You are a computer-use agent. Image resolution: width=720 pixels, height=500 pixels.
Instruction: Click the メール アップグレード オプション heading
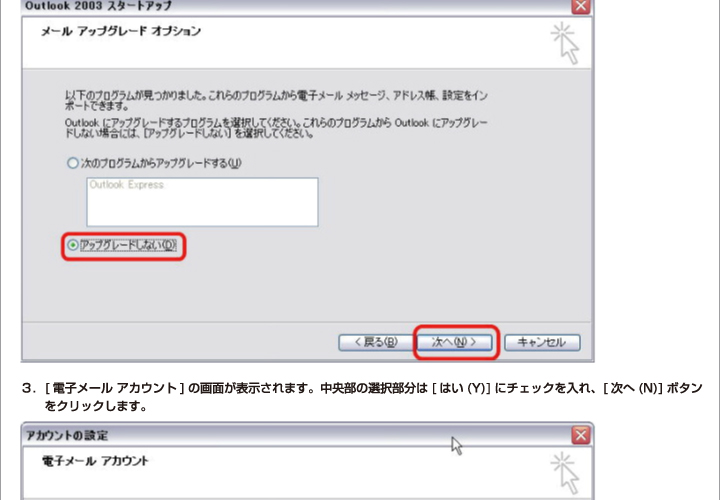(121, 31)
